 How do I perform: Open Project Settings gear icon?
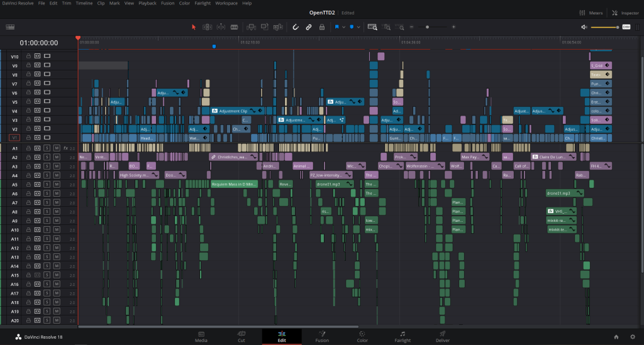coord(633,337)
